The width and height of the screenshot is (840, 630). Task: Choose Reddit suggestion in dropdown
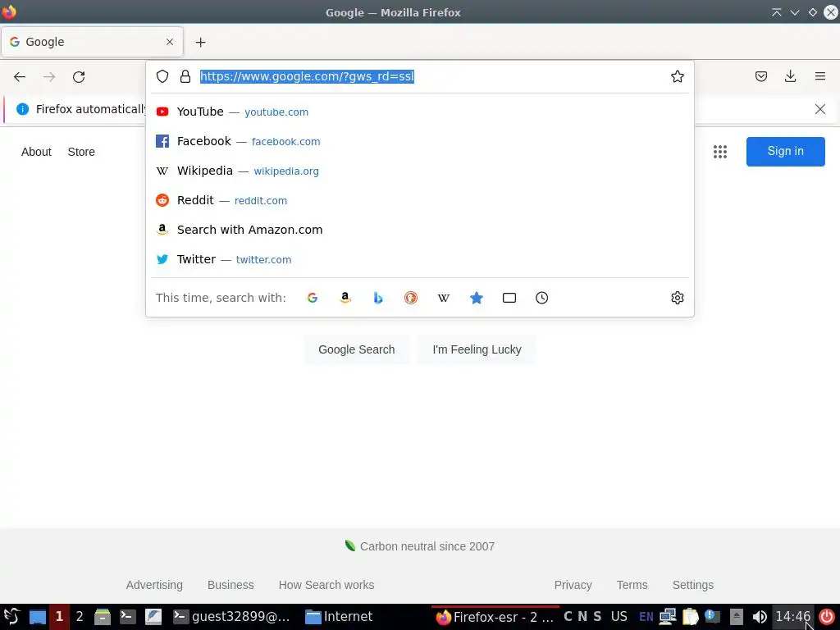[x=420, y=200]
